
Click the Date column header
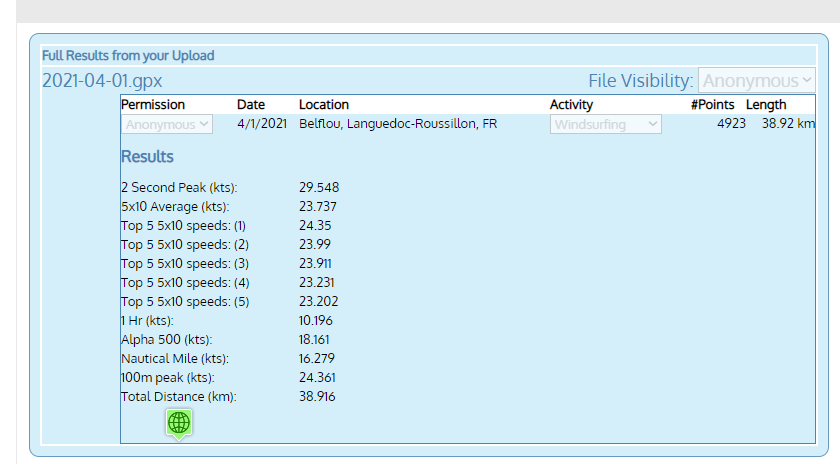[x=250, y=104]
